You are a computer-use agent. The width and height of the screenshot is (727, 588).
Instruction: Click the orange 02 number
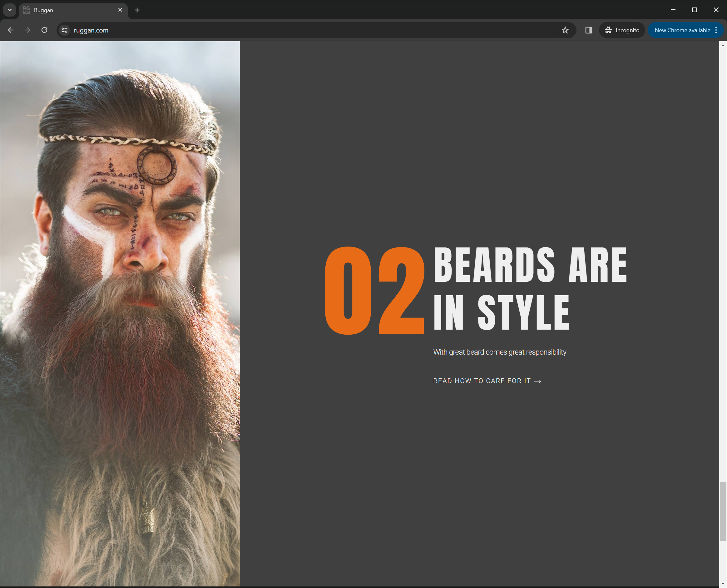click(374, 290)
